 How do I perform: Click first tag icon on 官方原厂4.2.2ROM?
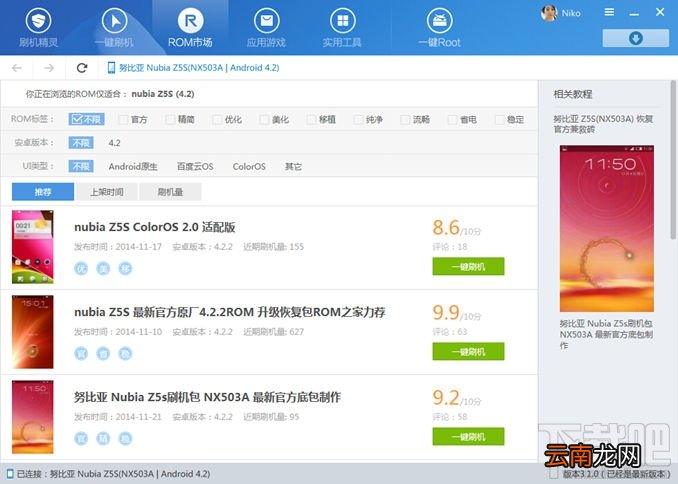click(x=81, y=354)
